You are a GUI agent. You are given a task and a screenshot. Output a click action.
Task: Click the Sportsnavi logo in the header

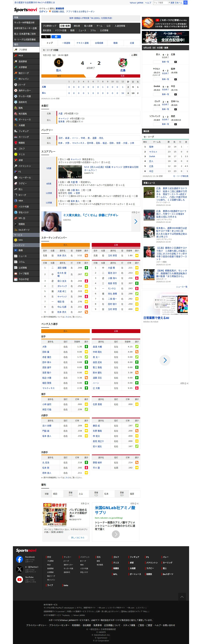[x=25, y=10]
